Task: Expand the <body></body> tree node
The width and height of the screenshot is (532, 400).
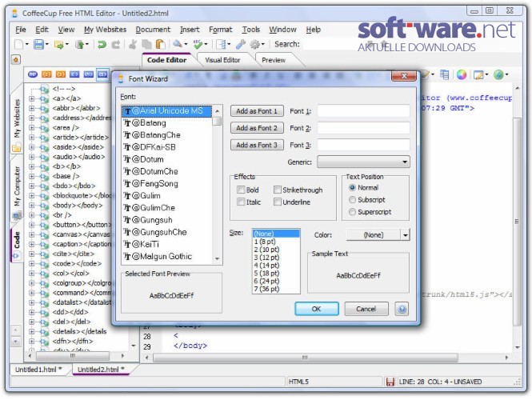Action: click(31, 206)
